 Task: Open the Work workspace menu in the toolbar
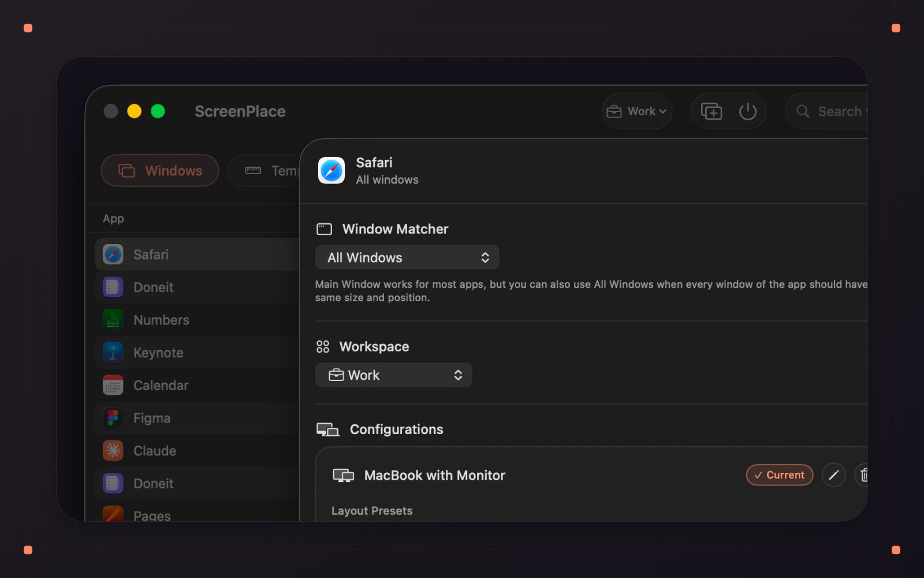click(637, 111)
